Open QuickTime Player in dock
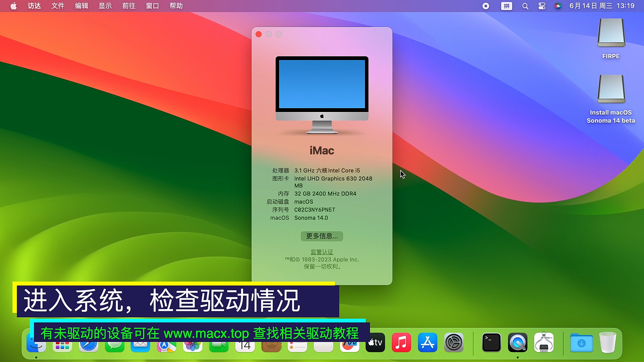Image resolution: width=644 pixels, height=362 pixels. [517, 342]
